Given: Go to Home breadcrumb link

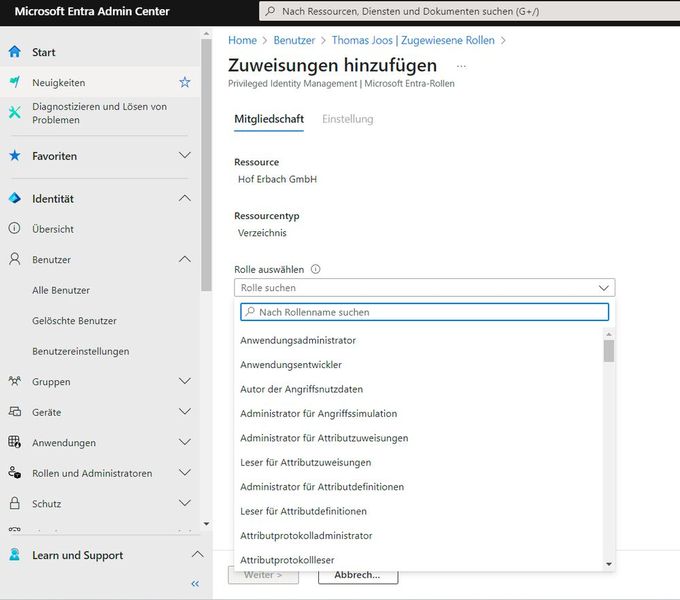Looking at the screenshot, I should 242,40.
